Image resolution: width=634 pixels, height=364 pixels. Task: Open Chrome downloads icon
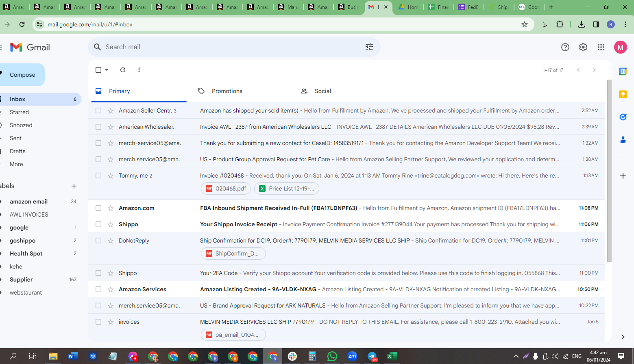coord(582,24)
